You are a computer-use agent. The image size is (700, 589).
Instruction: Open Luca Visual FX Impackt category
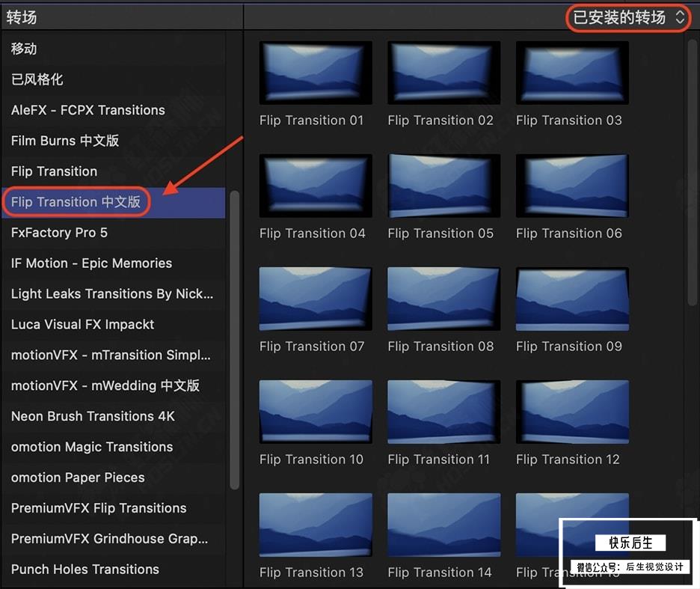point(114,325)
